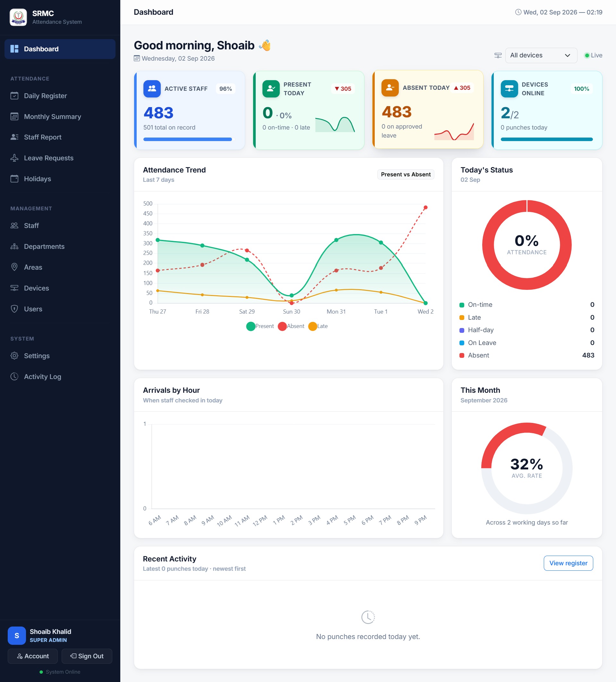Toggle Present series in chart legend

point(260,326)
